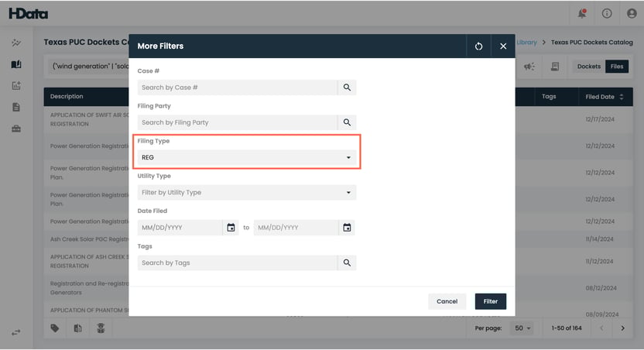Open the chart report sidebar icon

(16, 85)
